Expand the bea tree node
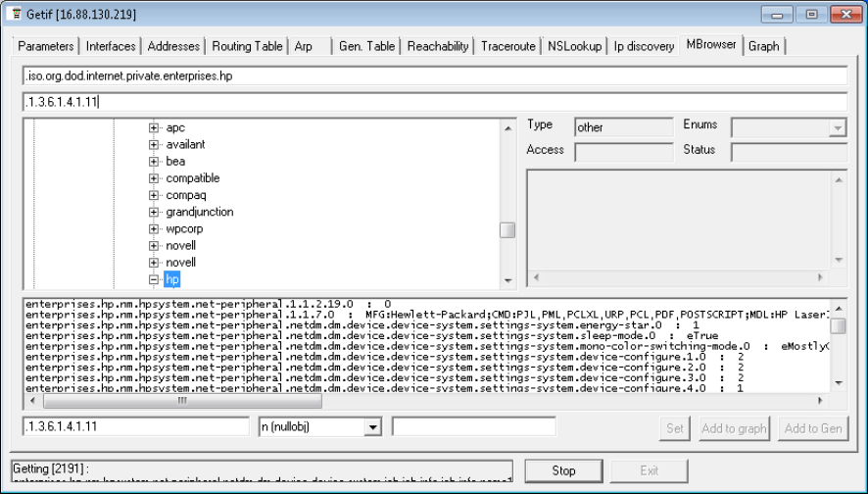This screenshot has height=494, width=868. (154, 162)
